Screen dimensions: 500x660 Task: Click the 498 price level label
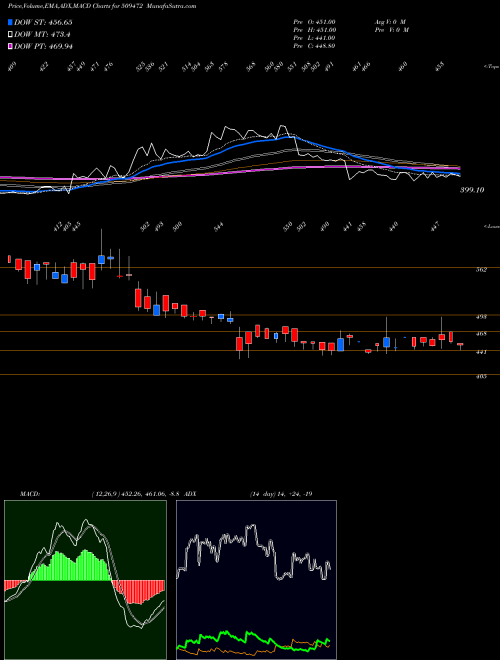coord(482,317)
